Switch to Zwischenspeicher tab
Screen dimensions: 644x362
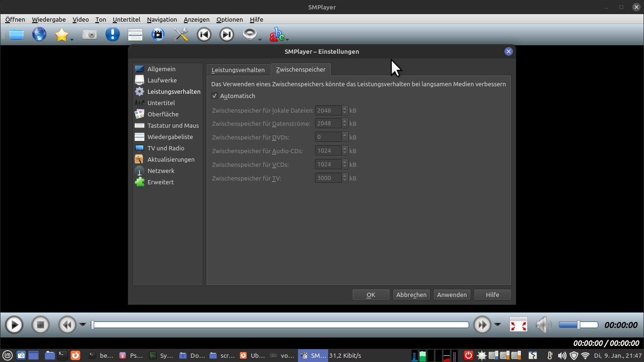click(x=301, y=69)
